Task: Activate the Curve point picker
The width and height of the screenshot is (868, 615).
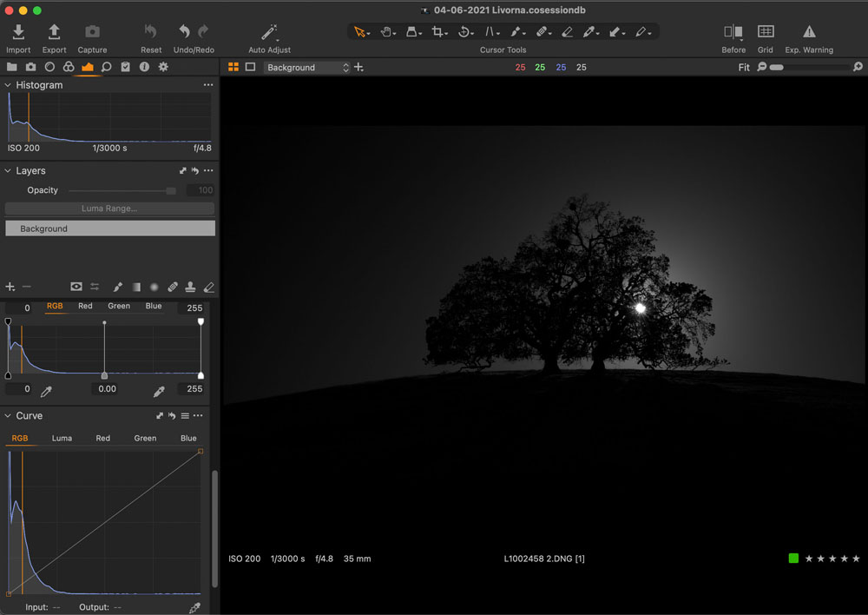Action: click(x=194, y=608)
